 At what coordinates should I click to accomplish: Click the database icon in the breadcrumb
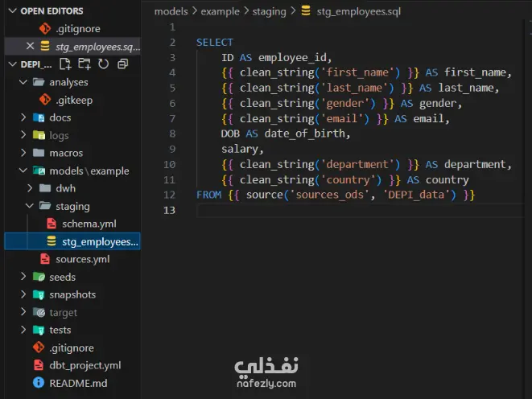[x=306, y=10]
